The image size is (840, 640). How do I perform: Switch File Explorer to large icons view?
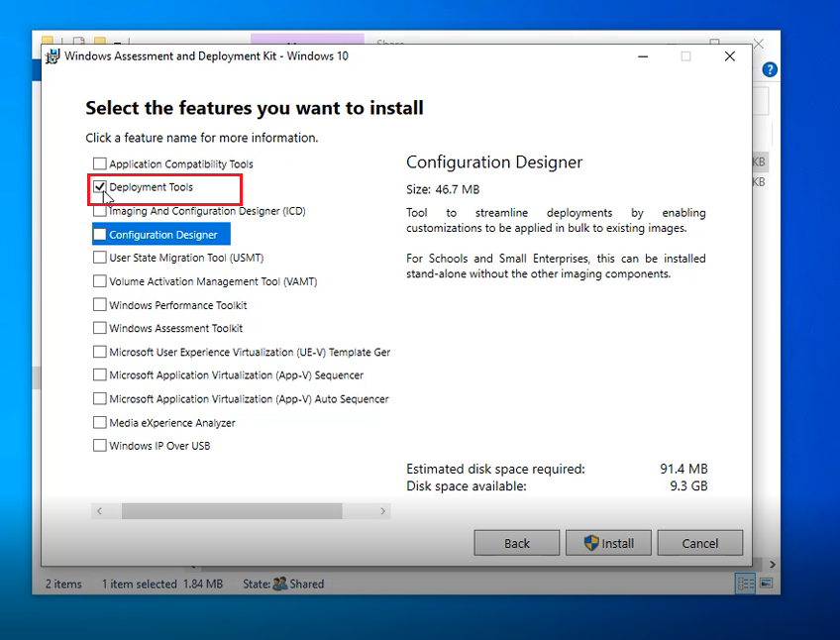767,584
